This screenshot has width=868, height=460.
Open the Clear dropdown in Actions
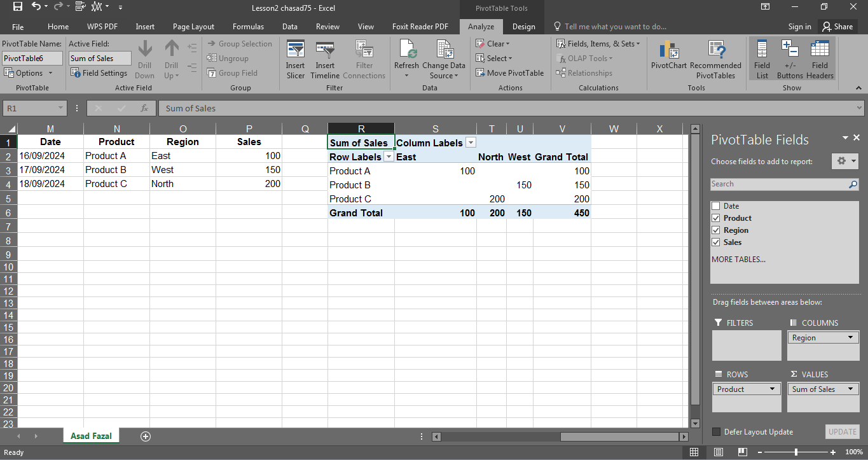(493, 44)
